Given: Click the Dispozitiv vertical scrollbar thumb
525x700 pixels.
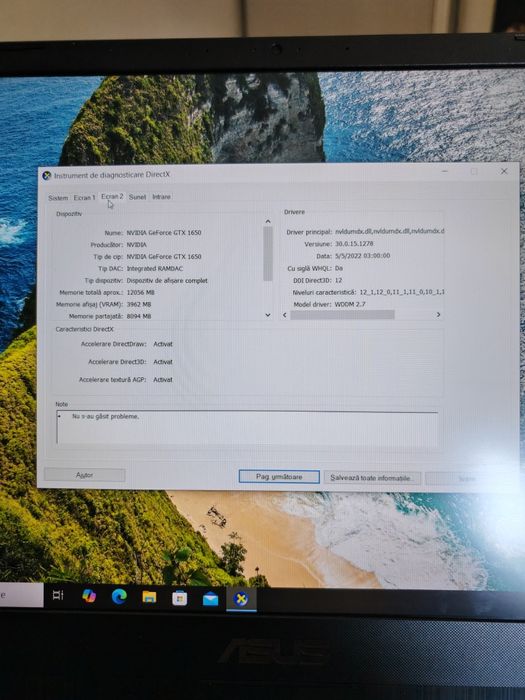Looking at the screenshot, I should (268, 254).
